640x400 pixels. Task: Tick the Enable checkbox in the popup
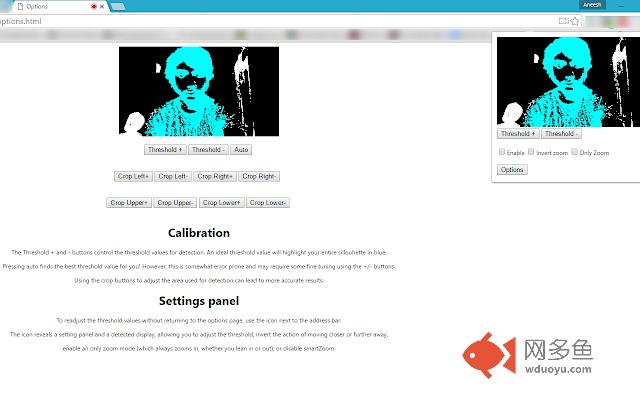(502, 152)
